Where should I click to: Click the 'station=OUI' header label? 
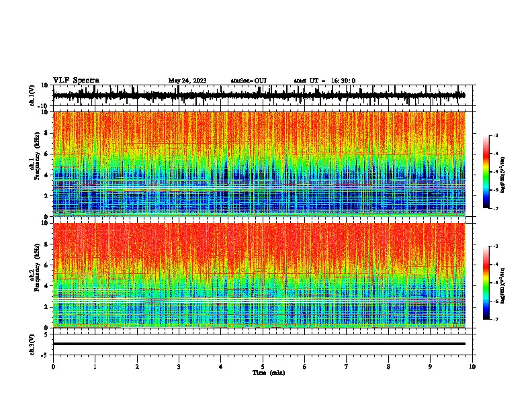249,81
